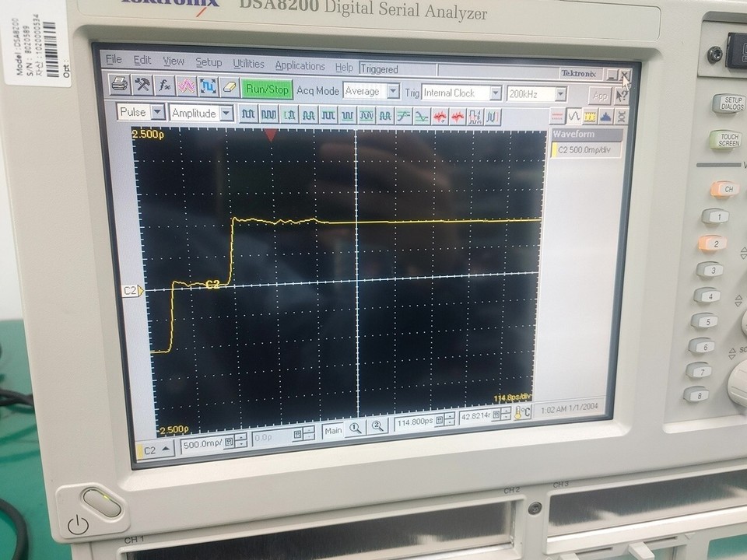Click the eraser clear-data icon
The height and width of the screenshot is (560, 747).
point(230,88)
